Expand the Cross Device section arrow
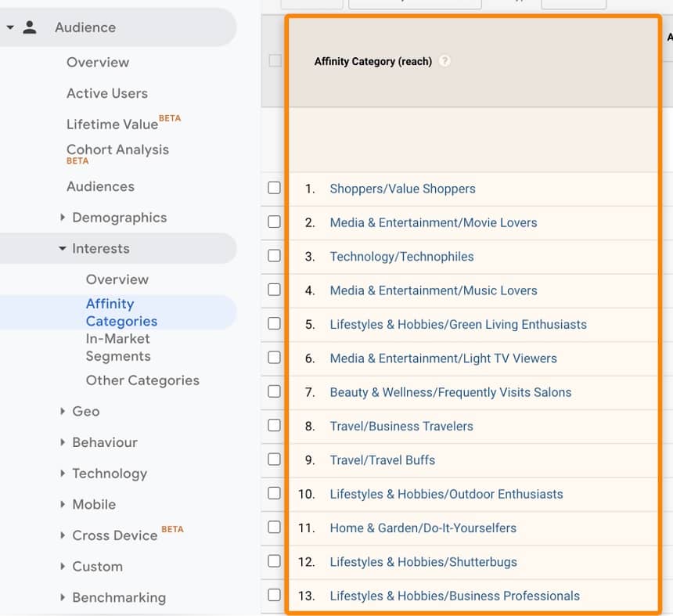 63,535
